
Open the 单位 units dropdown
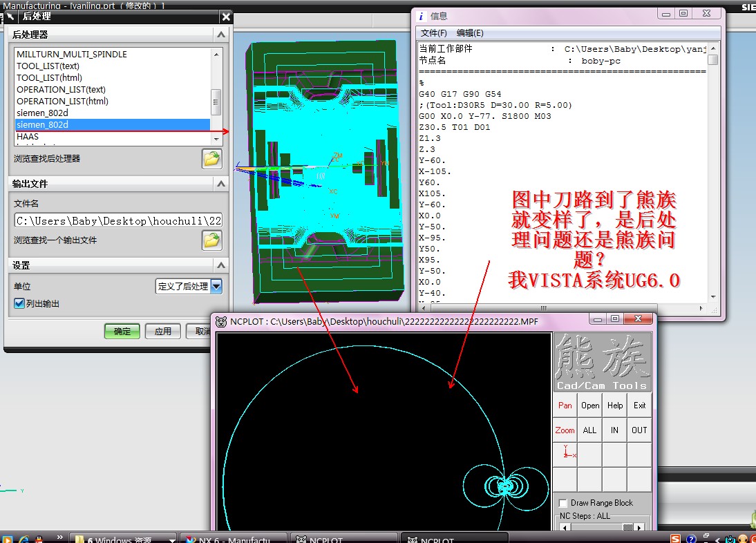[x=216, y=286]
